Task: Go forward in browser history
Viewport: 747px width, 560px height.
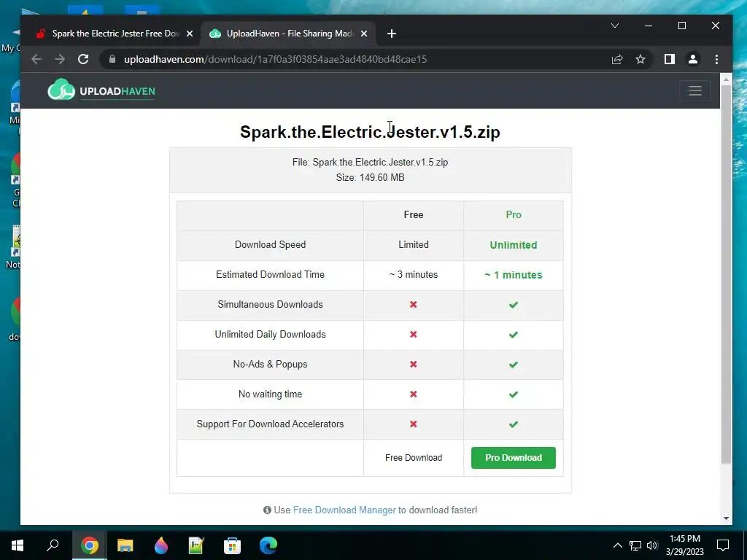Action: click(60, 59)
